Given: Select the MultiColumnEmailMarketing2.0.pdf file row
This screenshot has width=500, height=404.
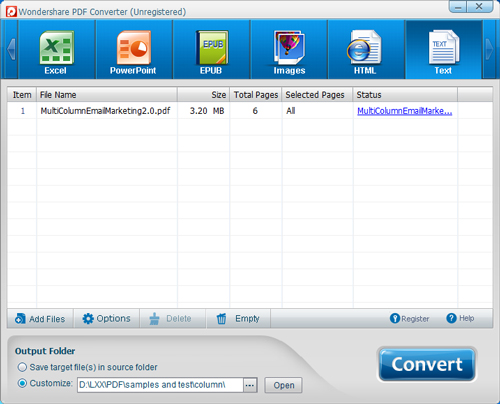Looking at the screenshot, I should pos(250,111).
